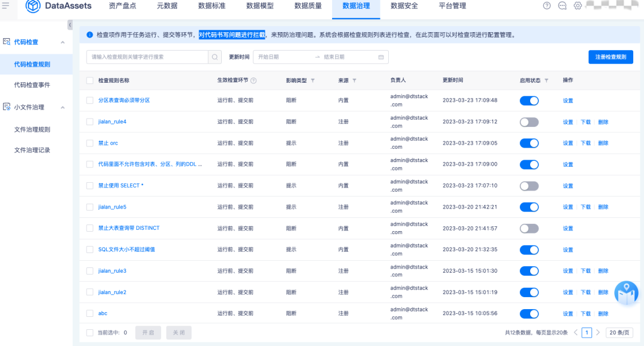
Task: Disable the toggle for 分区表查询必须带分区
Action: tap(529, 101)
